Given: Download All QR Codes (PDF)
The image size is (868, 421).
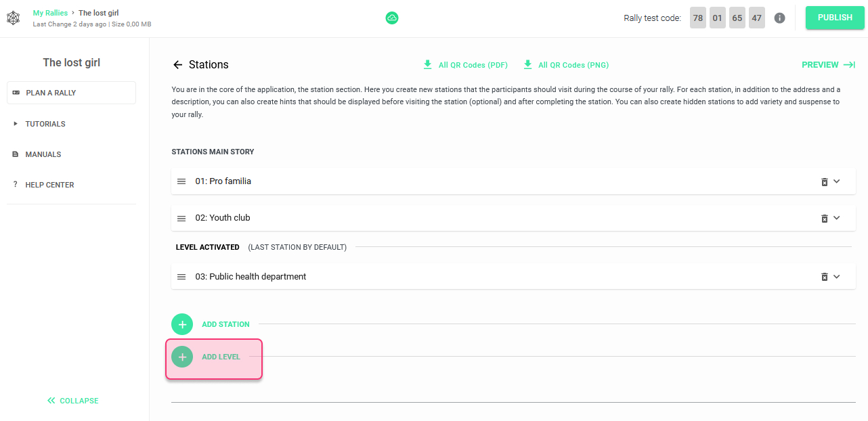Looking at the screenshot, I should tap(465, 65).
